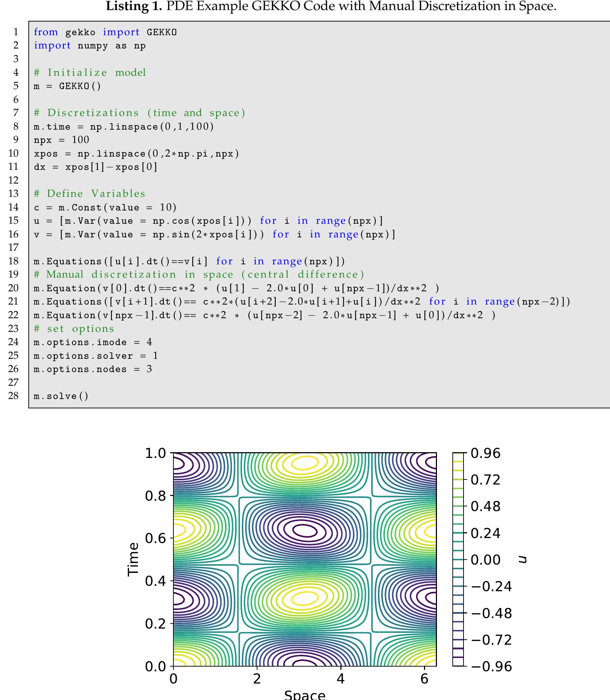The image size is (610, 700).
Task: Click equation line for v[0].dt()
Action: tap(237, 288)
